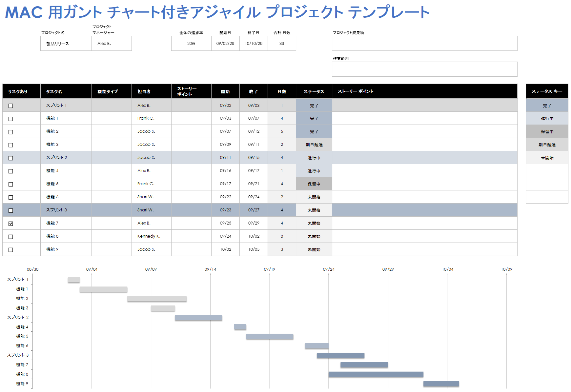571x392 pixels.
Task: Select end date 10/05 for 機能 9
Action: pyautogui.click(x=254, y=249)
